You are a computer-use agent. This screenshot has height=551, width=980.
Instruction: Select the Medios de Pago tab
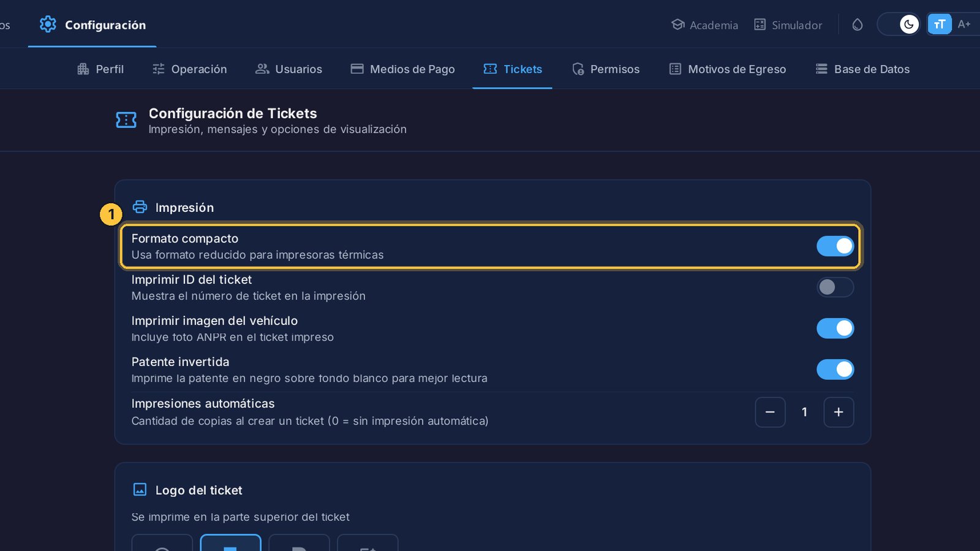pyautogui.click(x=402, y=69)
